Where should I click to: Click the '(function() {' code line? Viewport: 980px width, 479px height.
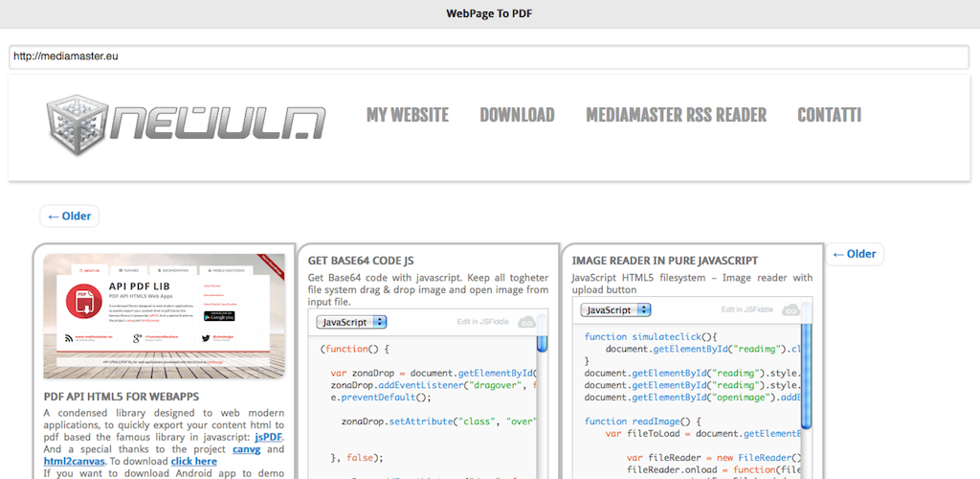click(x=354, y=349)
